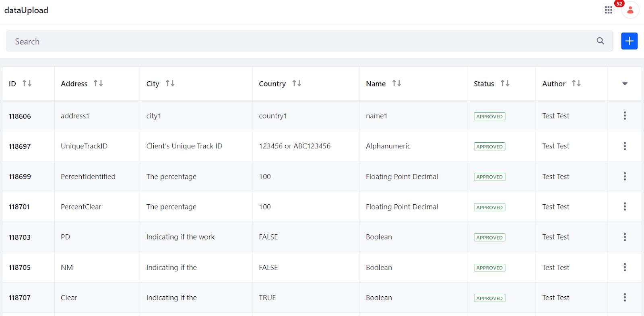Expand the column options dropdown arrow
This screenshot has width=644, height=316.
click(625, 84)
